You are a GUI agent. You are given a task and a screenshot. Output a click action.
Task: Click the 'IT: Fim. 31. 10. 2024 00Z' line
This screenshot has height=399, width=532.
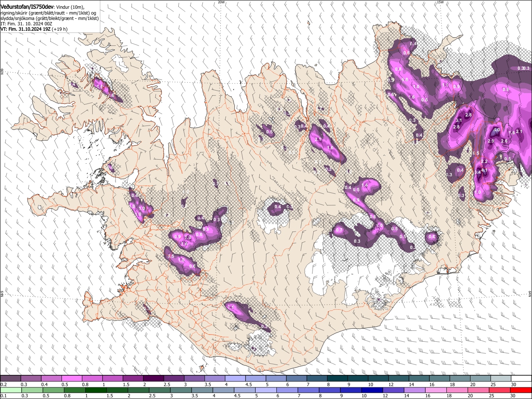(26, 24)
